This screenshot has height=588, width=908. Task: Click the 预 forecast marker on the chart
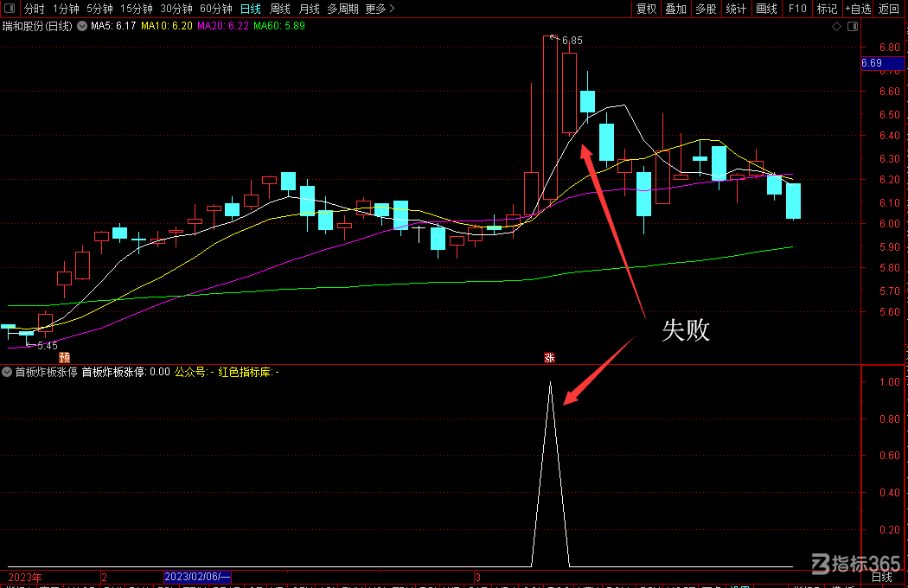click(64, 357)
